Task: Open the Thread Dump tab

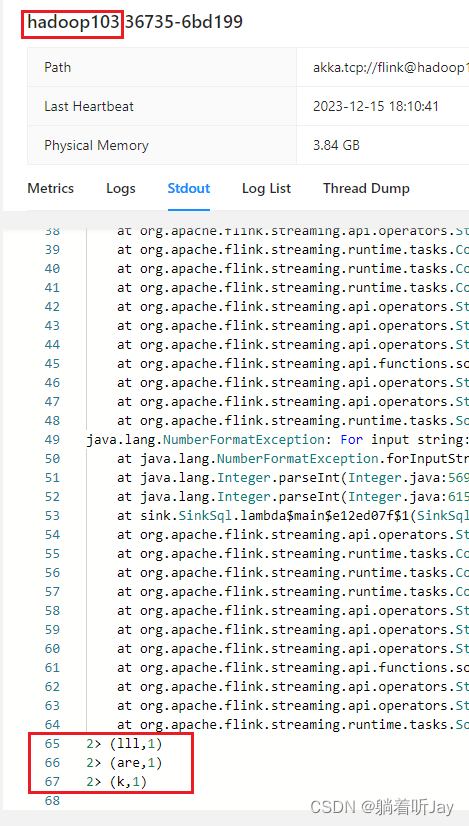Action: (x=366, y=189)
